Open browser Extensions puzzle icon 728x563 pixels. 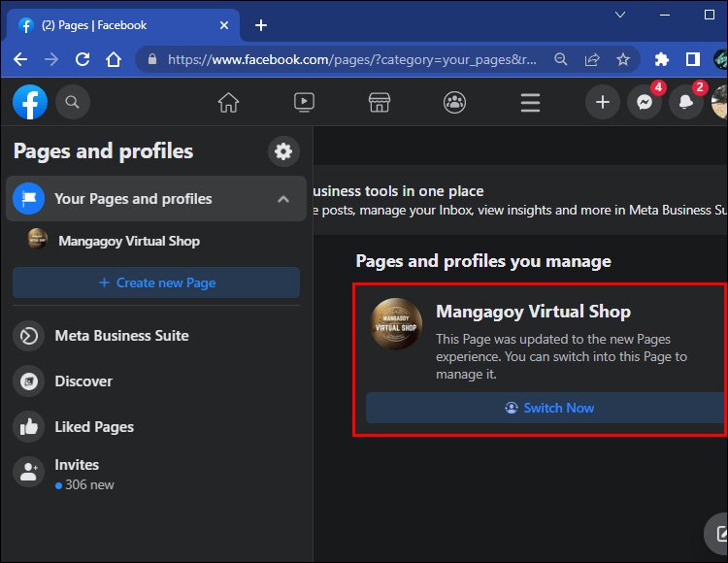662,59
